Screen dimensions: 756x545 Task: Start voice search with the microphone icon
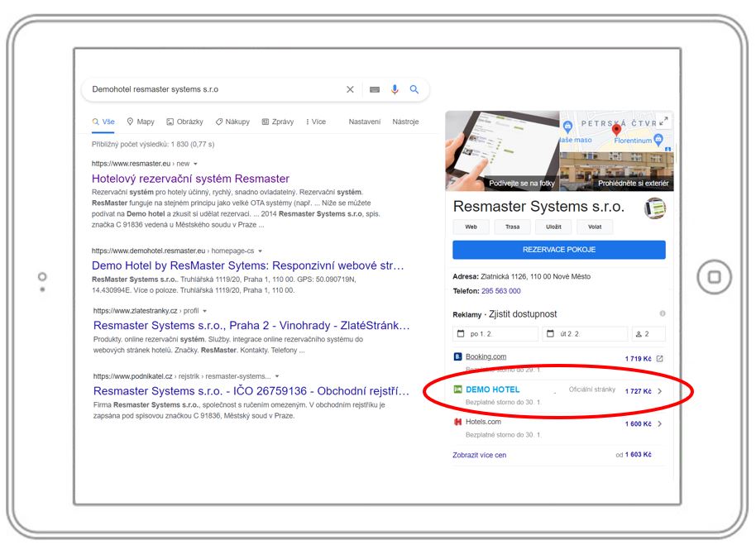point(395,89)
